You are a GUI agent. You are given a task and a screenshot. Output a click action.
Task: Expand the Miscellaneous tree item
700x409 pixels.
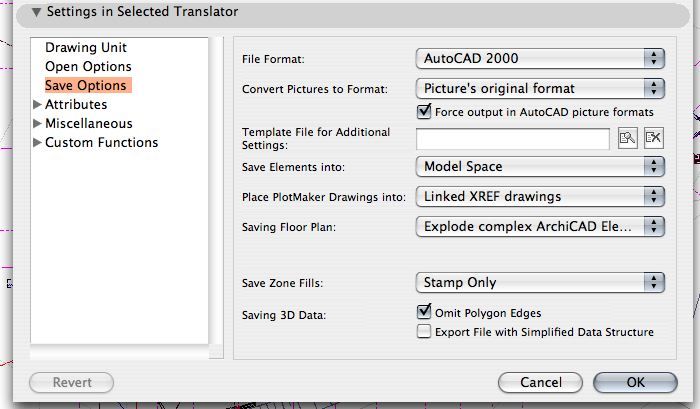click(38, 124)
